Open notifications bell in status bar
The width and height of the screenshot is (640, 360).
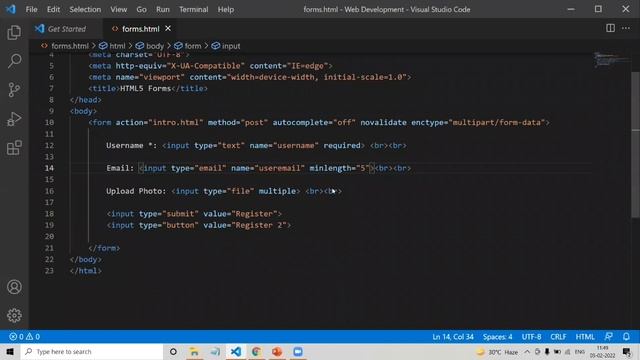tap(626, 337)
